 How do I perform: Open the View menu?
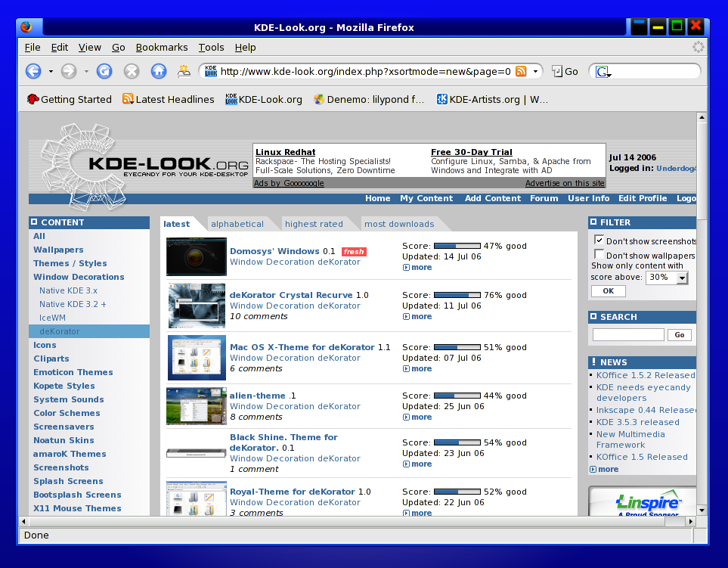click(x=90, y=48)
